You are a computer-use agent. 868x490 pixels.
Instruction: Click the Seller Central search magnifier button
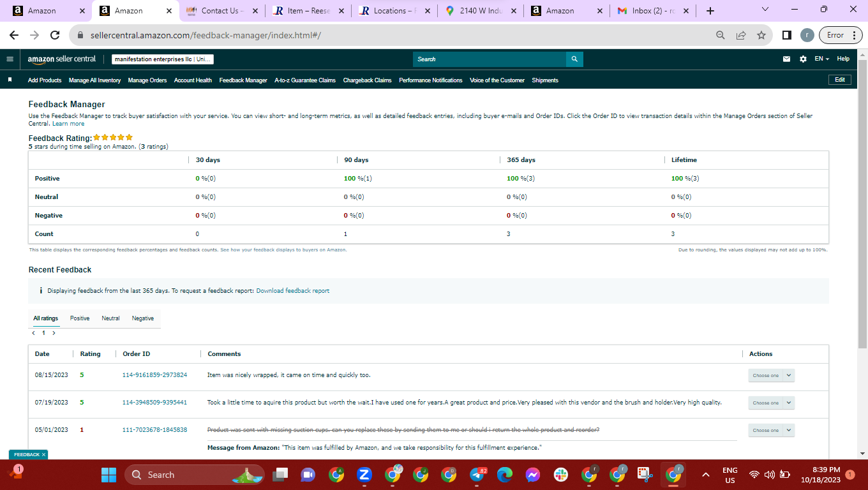click(x=574, y=59)
